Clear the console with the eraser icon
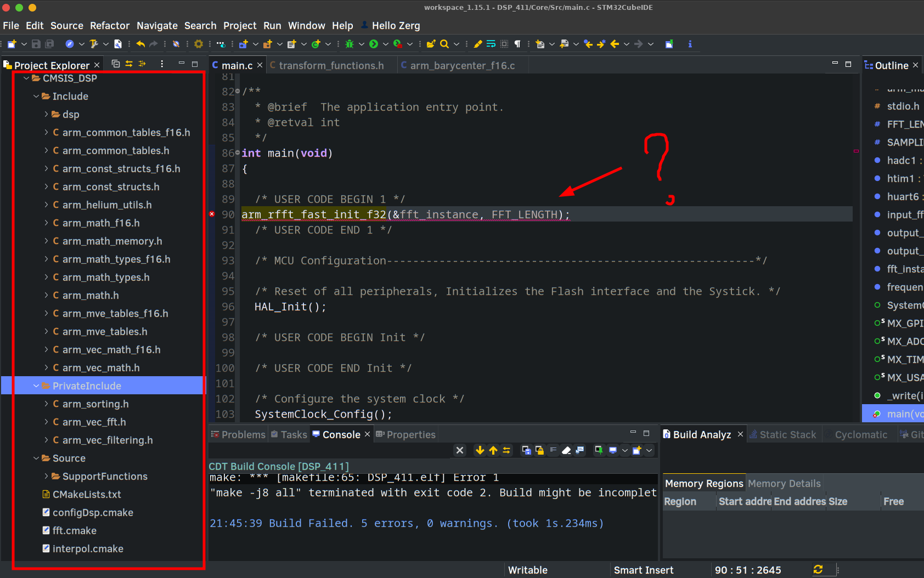924x578 pixels. 566,450
